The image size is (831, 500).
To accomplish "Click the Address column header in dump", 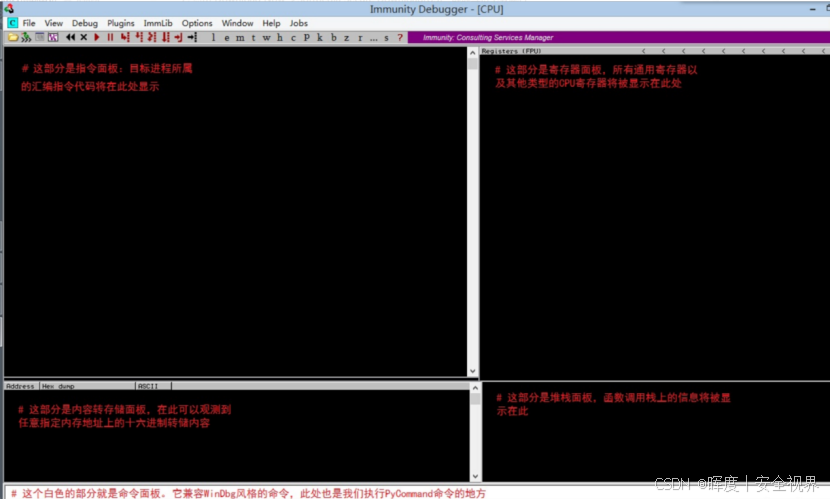I will click(21, 386).
